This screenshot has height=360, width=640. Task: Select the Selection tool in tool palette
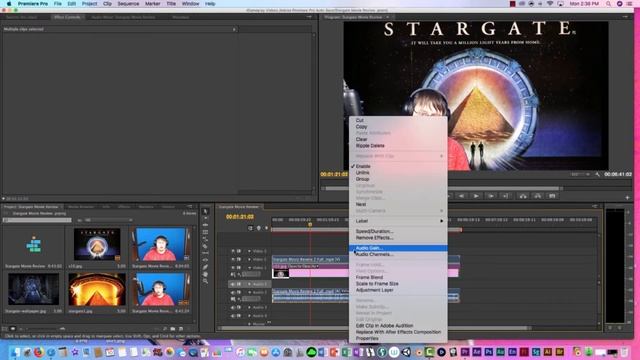[205, 211]
